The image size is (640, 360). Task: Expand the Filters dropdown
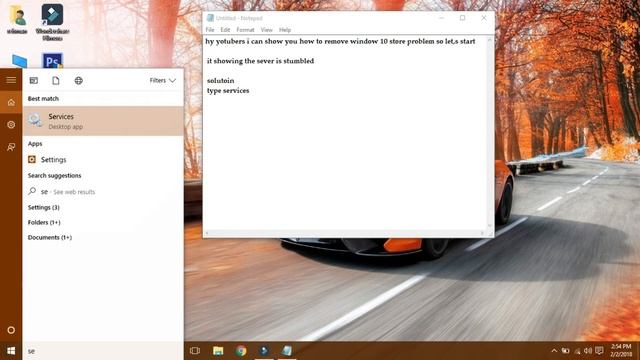tap(162, 80)
